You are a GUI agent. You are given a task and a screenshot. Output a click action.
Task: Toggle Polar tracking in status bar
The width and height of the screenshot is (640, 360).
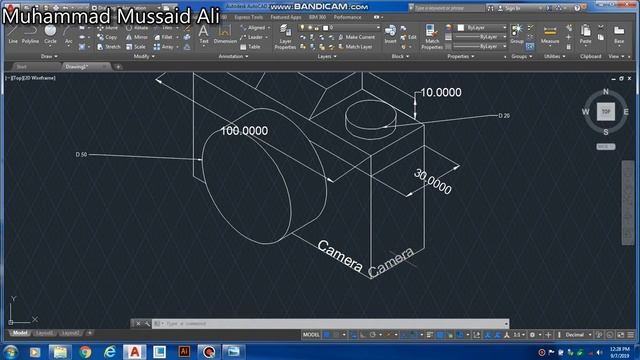[x=373, y=335]
